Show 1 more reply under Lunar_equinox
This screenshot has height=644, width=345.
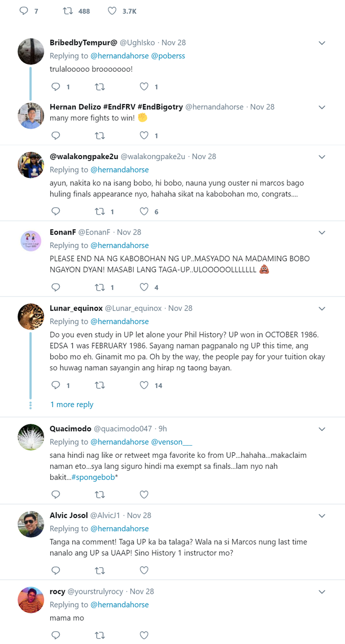click(72, 404)
